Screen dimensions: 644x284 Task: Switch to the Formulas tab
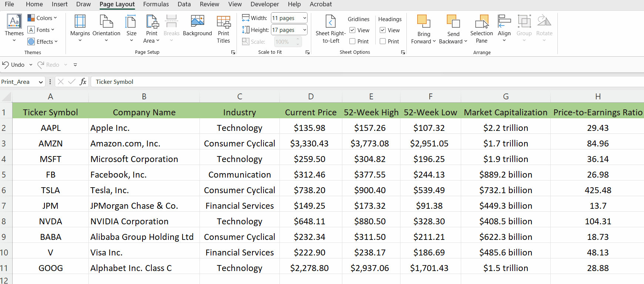click(x=156, y=4)
